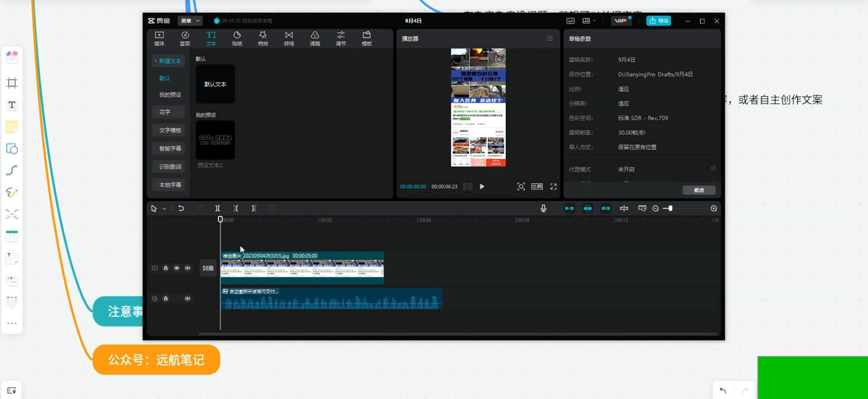This screenshot has width=868, height=399.
Task: Open the 贴纸 (stickers) panel
Action: tap(237, 38)
